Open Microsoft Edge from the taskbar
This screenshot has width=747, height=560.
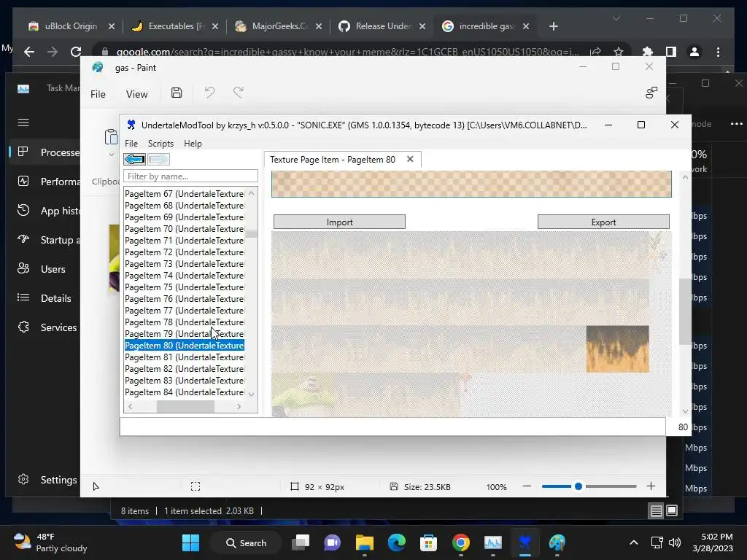pyautogui.click(x=396, y=542)
